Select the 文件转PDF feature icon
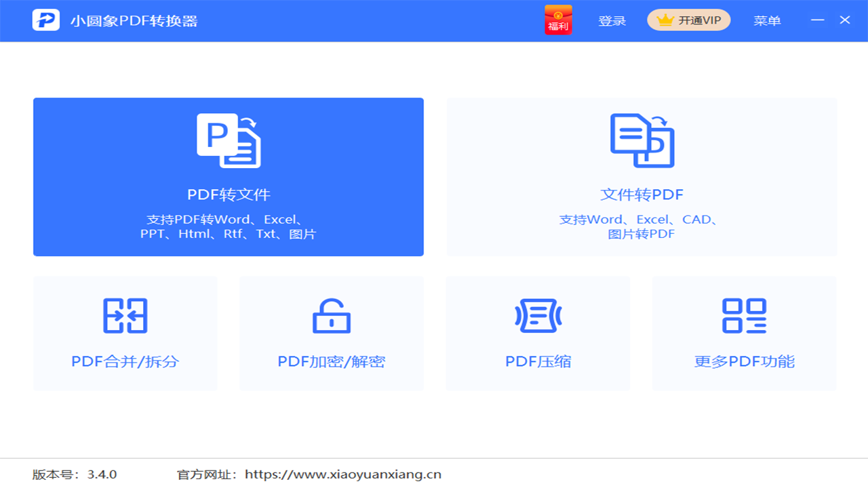 click(642, 140)
